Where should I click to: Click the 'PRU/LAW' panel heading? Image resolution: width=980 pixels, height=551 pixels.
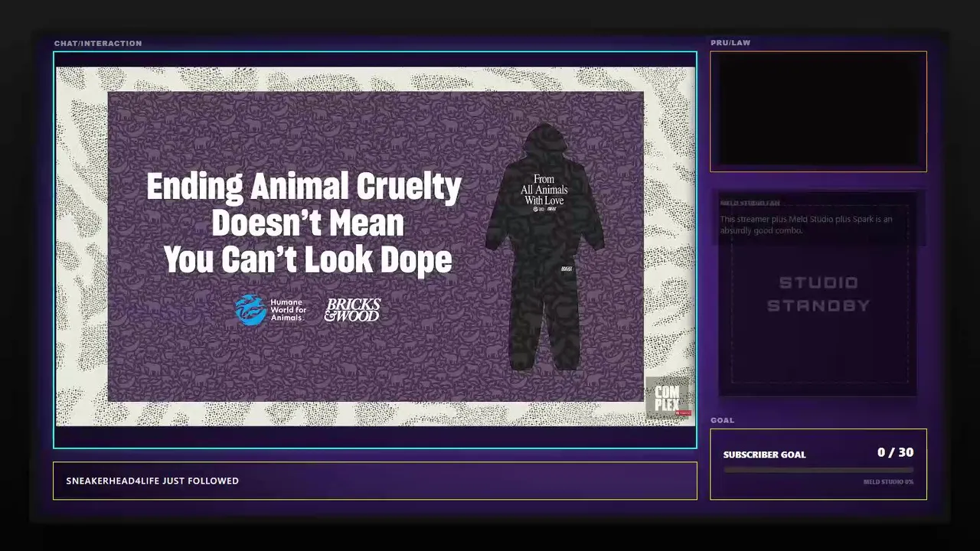tap(730, 43)
